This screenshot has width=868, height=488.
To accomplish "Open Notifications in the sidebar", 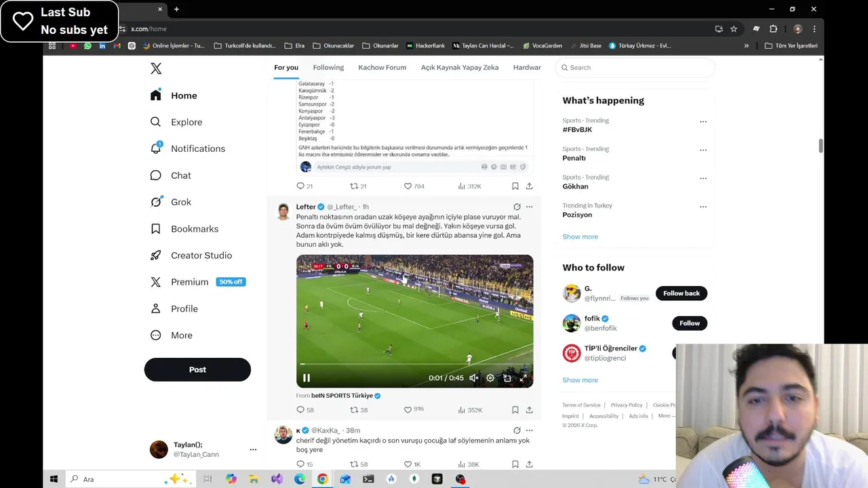I will pos(188,148).
